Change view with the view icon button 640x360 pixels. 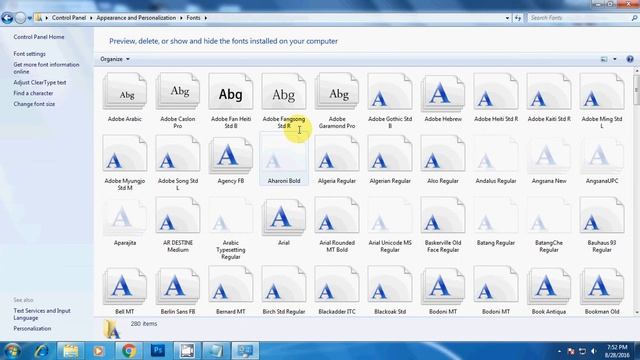(604, 59)
